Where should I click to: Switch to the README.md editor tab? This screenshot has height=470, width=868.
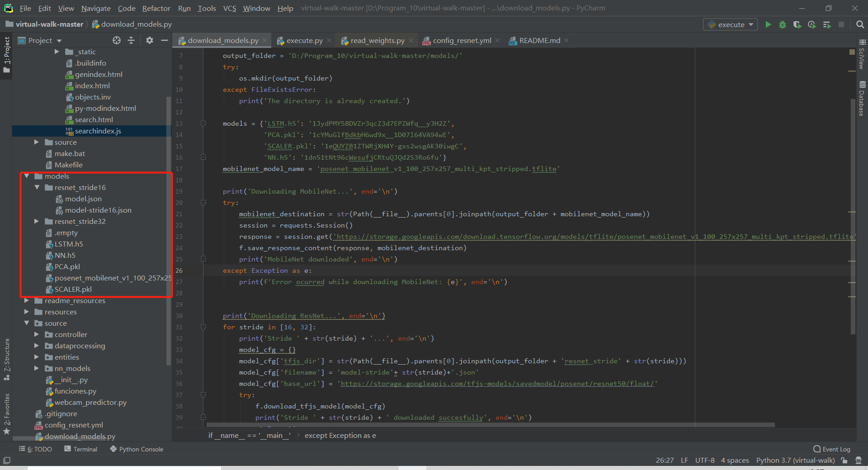point(539,40)
